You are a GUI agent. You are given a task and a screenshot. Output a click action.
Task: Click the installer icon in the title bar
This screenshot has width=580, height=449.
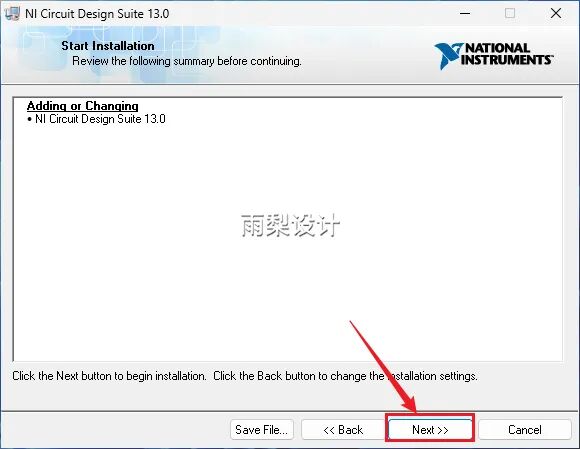pos(12,14)
